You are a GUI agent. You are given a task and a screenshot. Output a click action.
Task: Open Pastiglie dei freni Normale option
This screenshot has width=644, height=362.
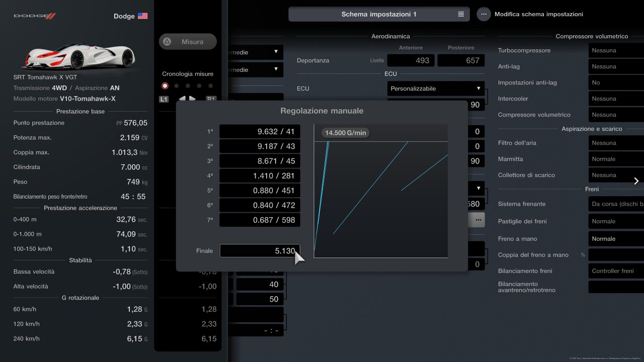tap(616, 221)
